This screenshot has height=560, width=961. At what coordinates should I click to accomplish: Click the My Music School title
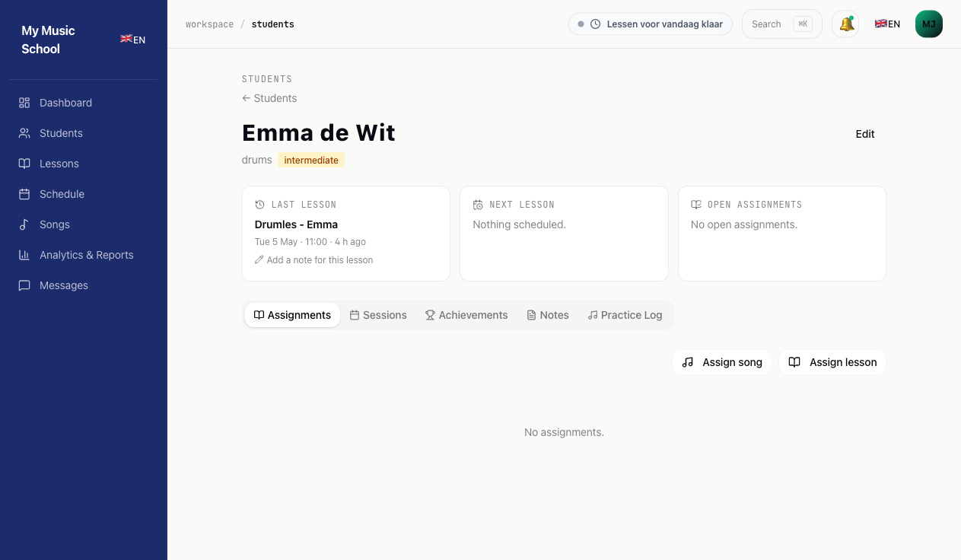click(x=49, y=40)
